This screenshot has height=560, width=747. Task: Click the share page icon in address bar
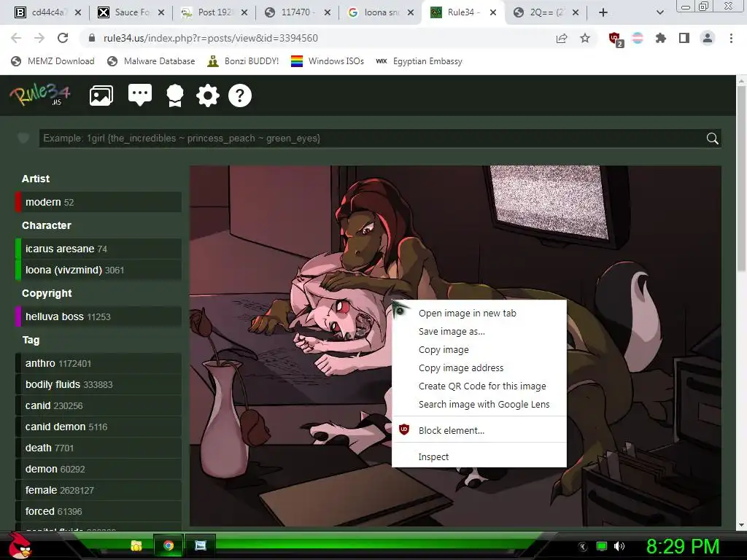pos(562,38)
